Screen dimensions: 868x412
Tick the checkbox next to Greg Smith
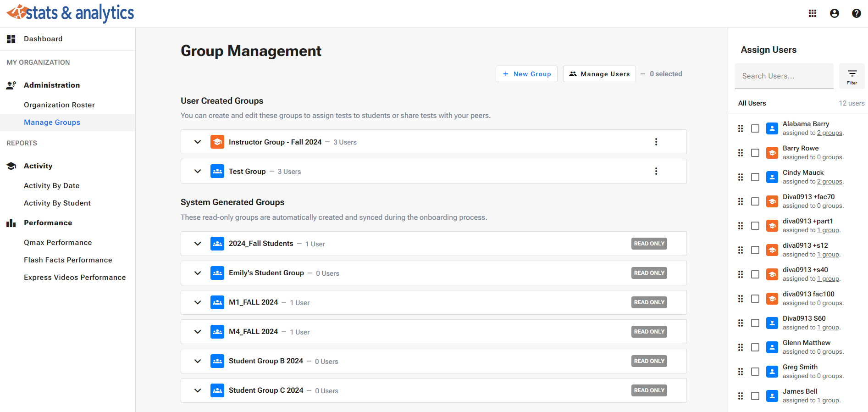coord(755,372)
